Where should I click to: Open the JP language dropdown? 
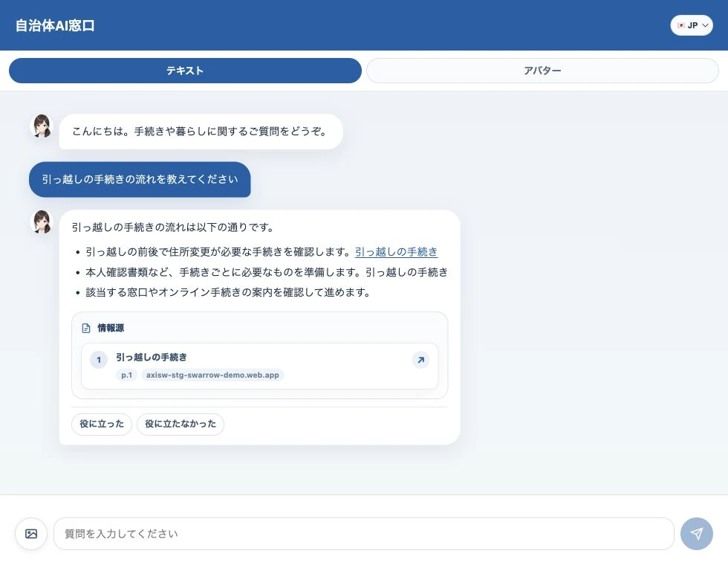click(x=692, y=25)
